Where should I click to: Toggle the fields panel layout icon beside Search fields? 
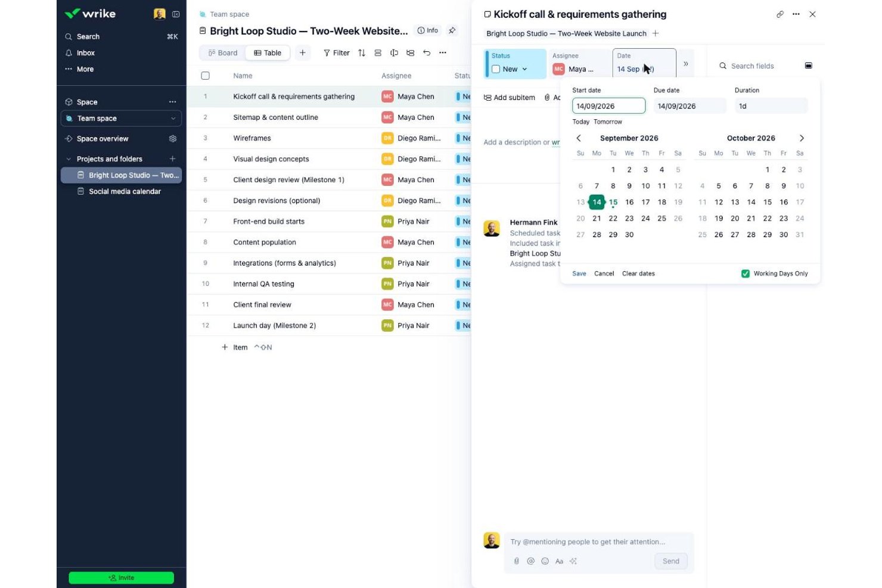point(809,66)
